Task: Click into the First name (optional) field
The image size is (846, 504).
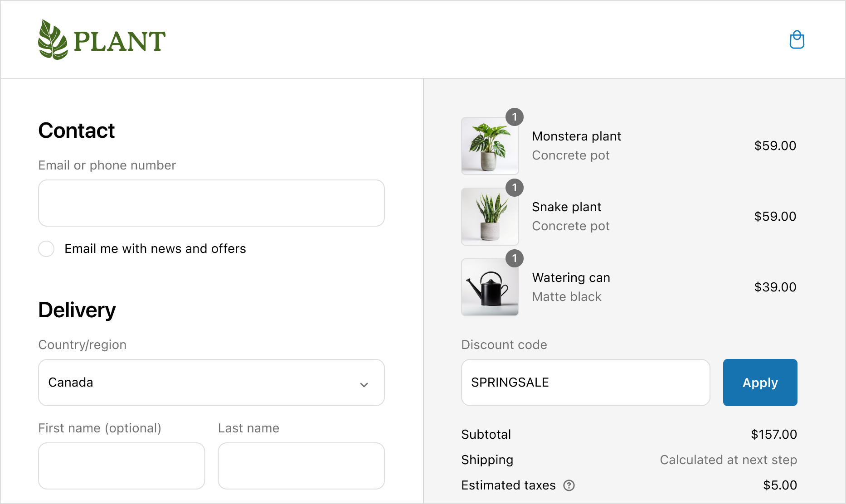Action: (x=122, y=466)
